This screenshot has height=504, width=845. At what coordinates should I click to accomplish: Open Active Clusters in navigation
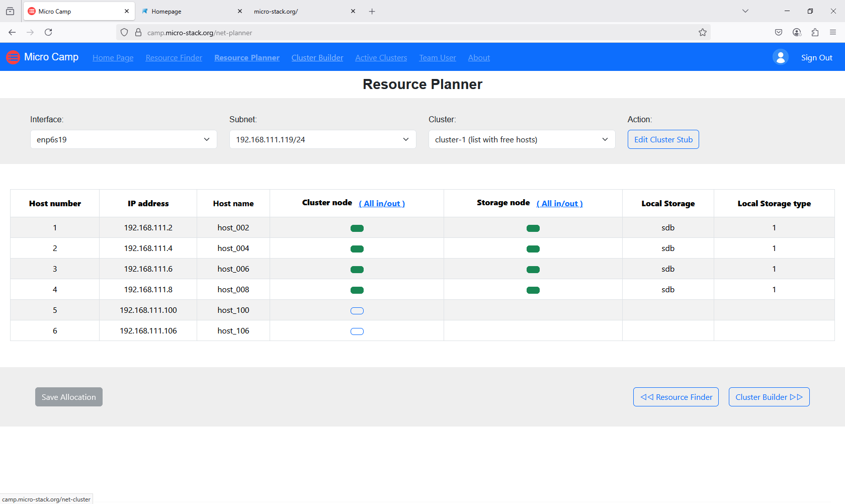click(381, 58)
